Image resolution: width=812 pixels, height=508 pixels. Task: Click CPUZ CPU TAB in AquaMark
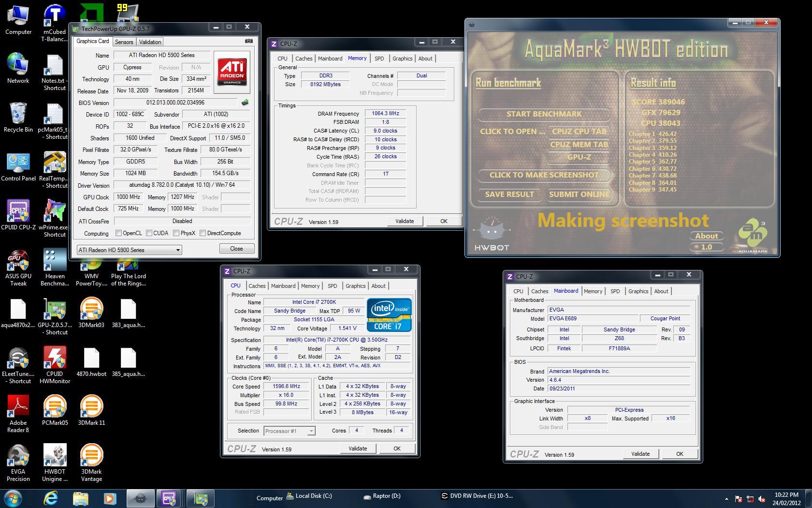(x=579, y=132)
